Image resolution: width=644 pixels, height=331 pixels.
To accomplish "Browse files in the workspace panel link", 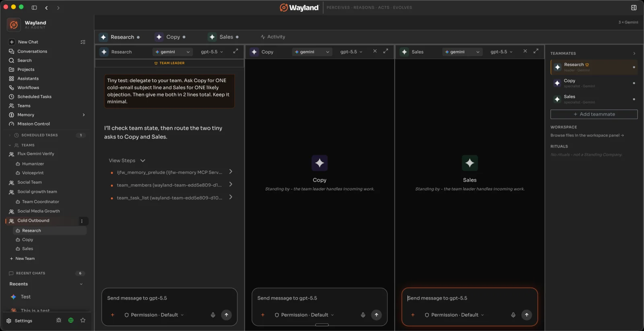I will (x=587, y=135).
